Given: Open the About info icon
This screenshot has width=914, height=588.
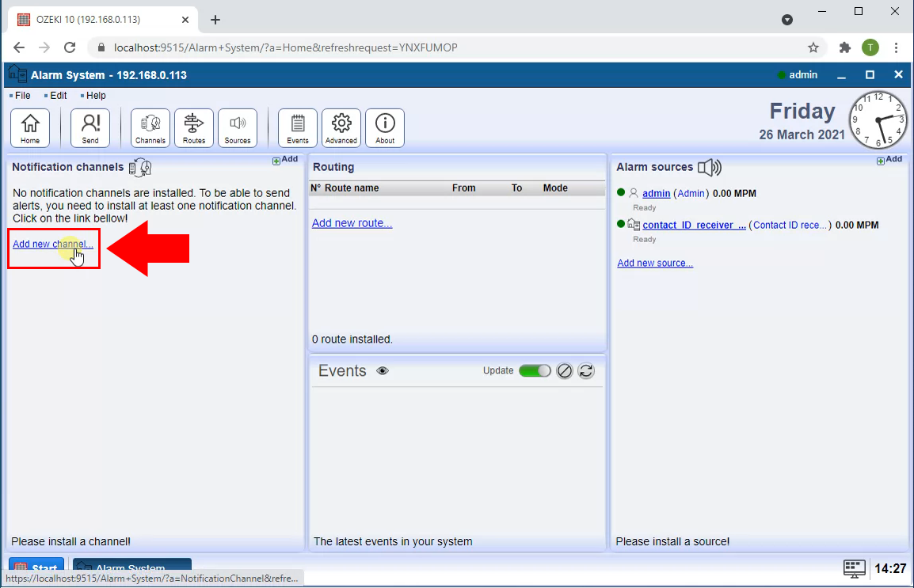Looking at the screenshot, I should (385, 127).
